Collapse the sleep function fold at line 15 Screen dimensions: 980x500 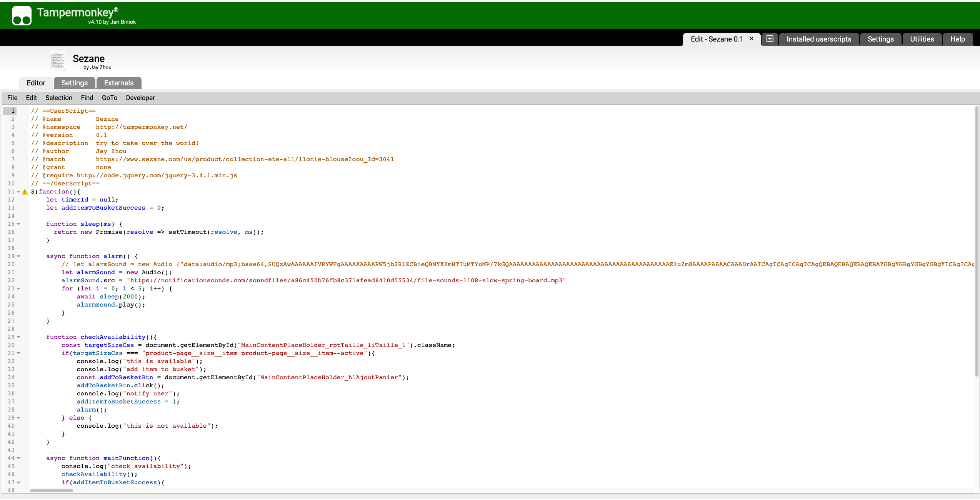point(18,224)
